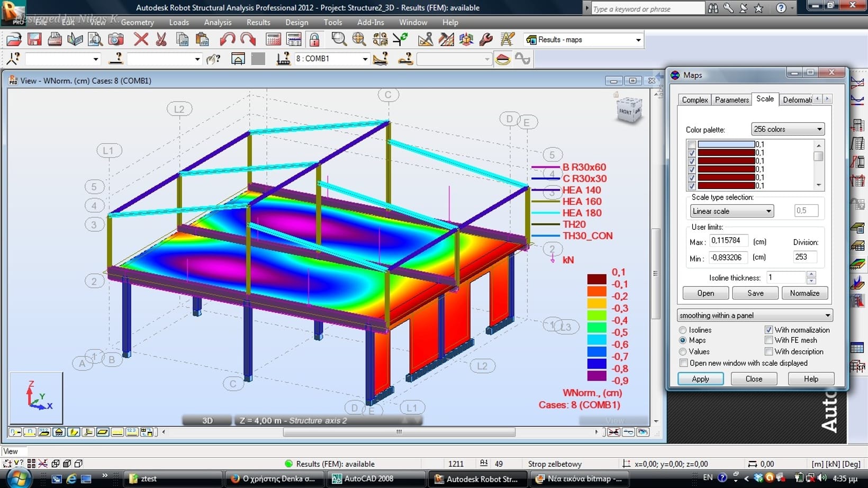Expand the Linear scale type dropdown

pos(731,211)
